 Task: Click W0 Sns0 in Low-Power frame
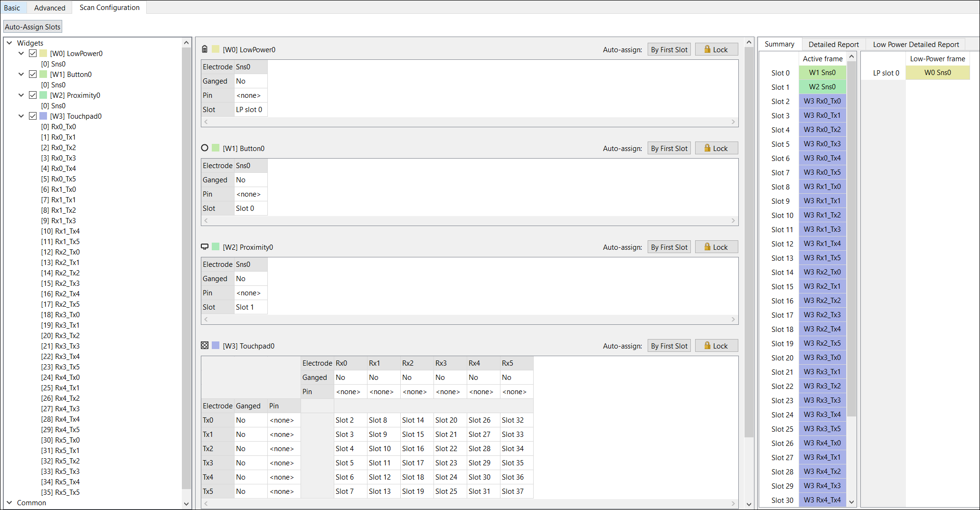[937, 72]
